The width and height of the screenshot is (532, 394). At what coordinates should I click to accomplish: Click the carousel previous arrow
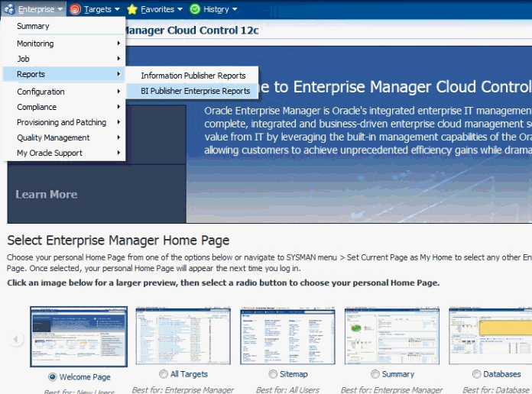(16, 339)
